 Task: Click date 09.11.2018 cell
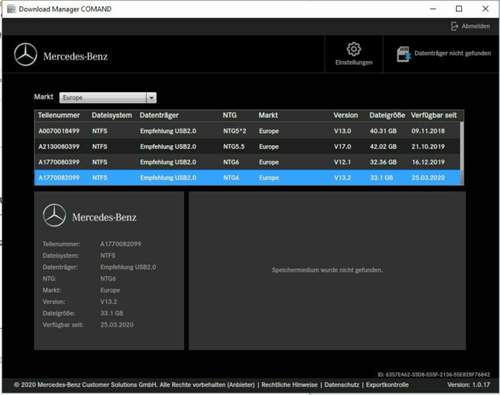click(428, 131)
